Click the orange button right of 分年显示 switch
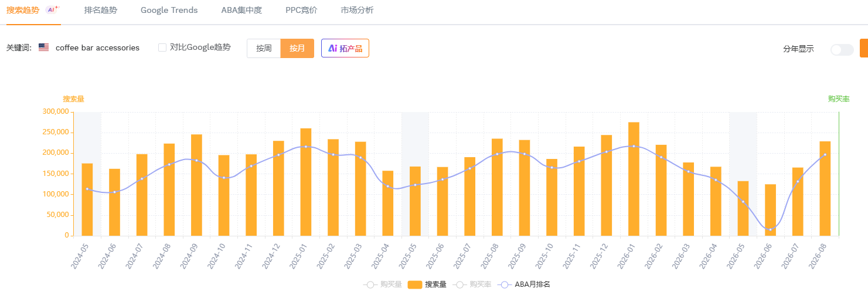The width and height of the screenshot is (868, 295). pos(864,48)
